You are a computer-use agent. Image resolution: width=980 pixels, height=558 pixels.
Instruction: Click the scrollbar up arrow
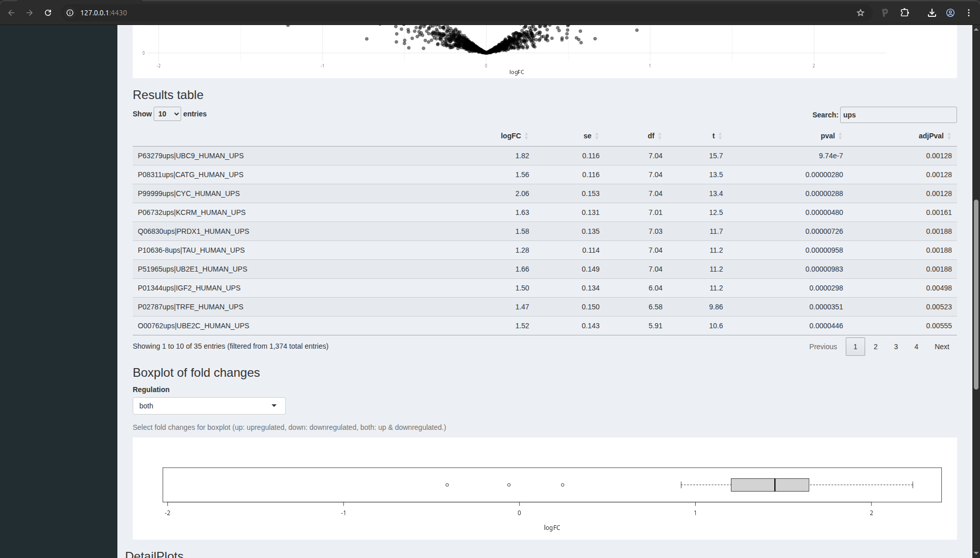(976, 29)
